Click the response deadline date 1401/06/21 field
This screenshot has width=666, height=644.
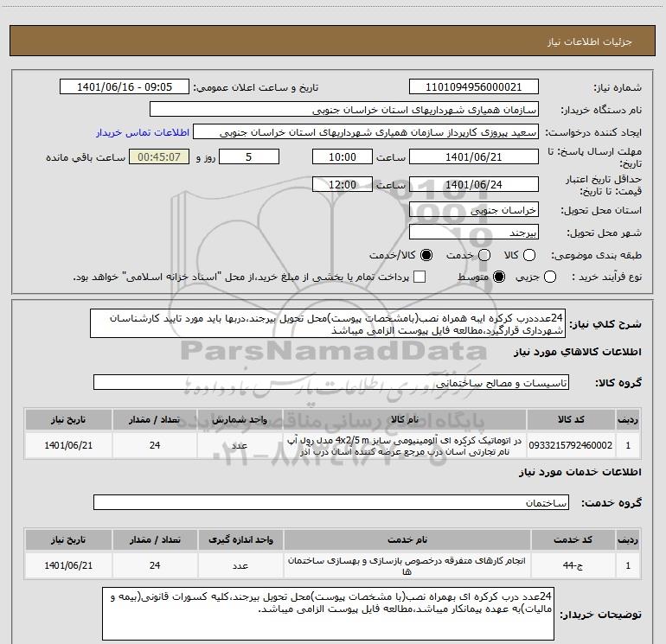[x=474, y=156]
